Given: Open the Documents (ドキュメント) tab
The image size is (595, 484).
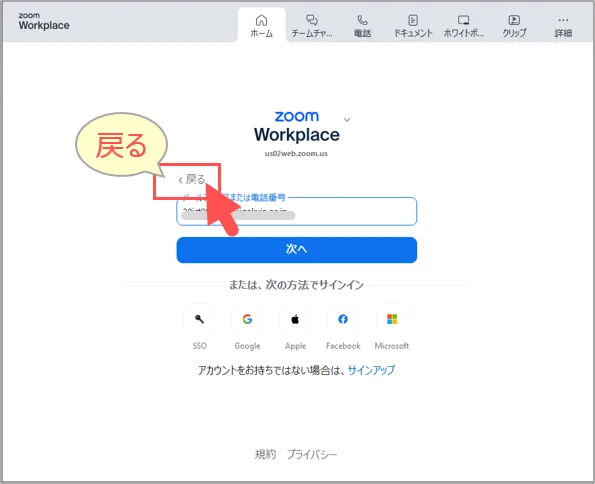Looking at the screenshot, I should point(413,25).
